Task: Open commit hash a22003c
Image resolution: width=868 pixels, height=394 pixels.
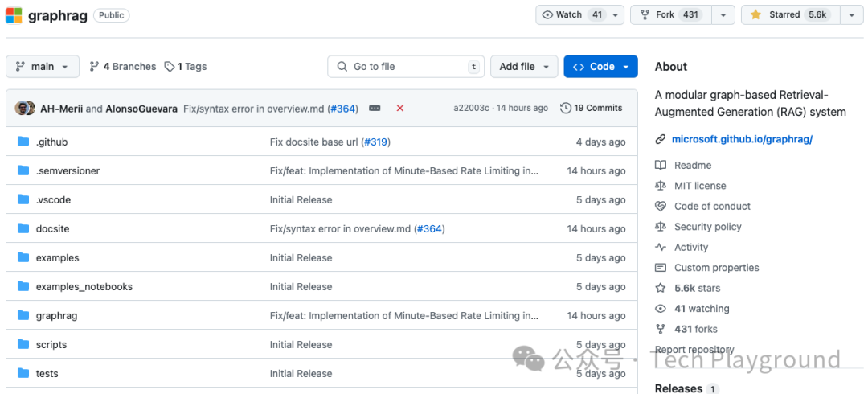Action: tap(471, 108)
